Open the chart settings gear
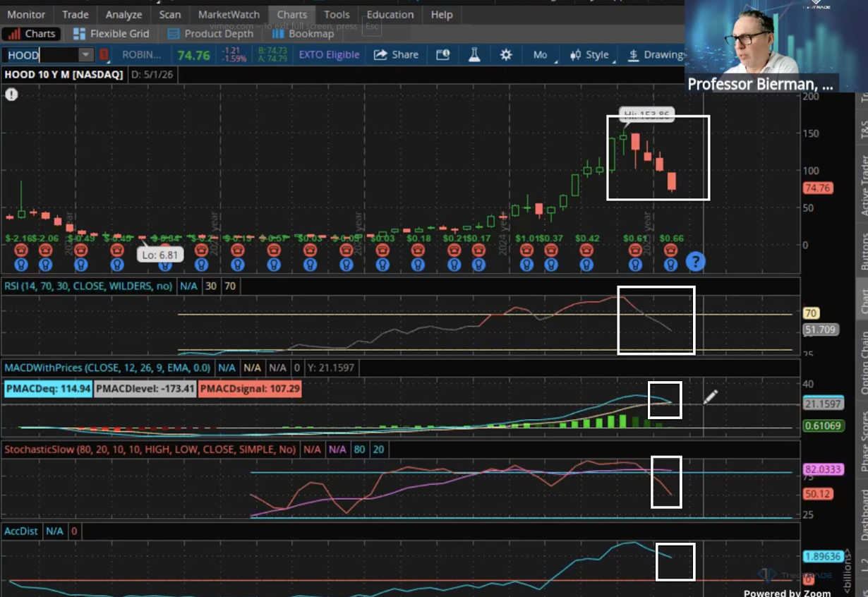 (x=506, y=54)
